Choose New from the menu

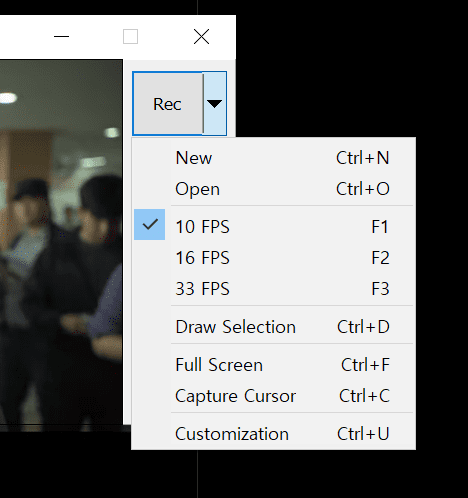274,158
